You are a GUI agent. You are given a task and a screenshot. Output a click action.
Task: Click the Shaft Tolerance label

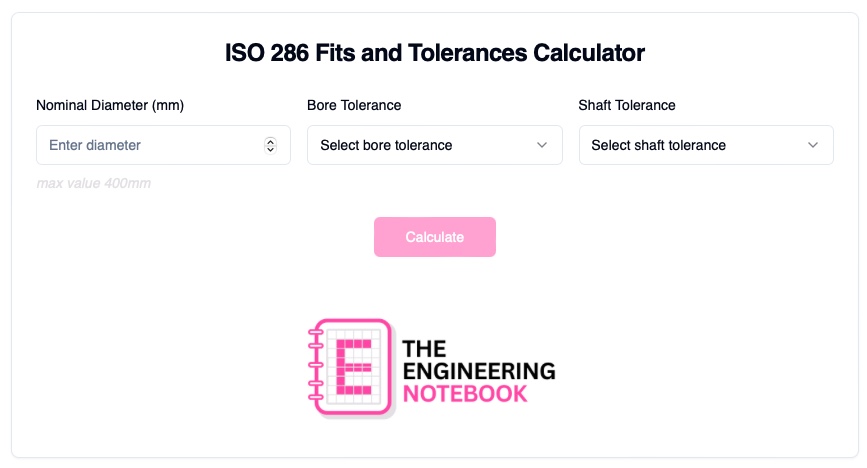click(627, 105)
